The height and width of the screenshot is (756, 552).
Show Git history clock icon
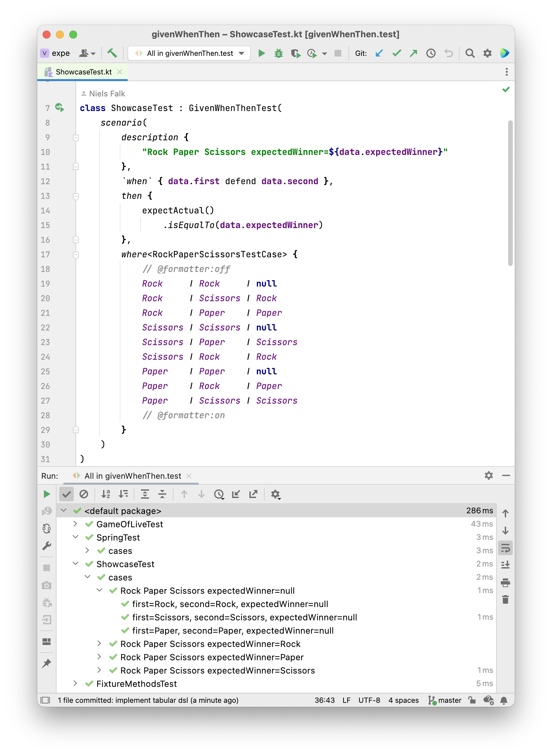tap(431, 53)
